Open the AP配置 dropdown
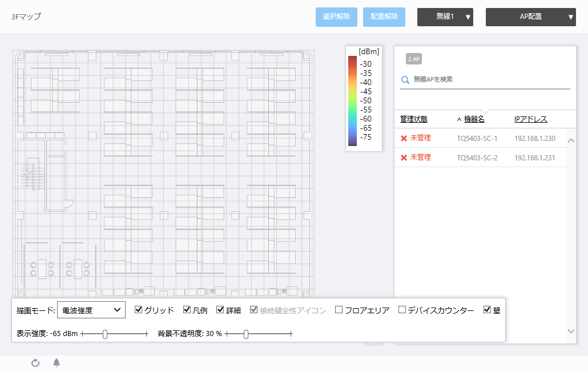Viewport: 588px width, 372px height. (530, 17)
